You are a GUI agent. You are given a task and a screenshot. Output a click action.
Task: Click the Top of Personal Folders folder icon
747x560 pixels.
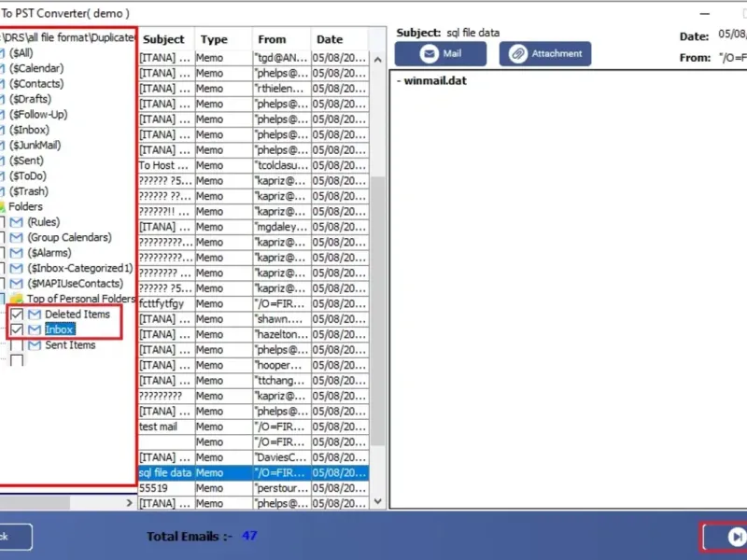(x=16, y=299)
